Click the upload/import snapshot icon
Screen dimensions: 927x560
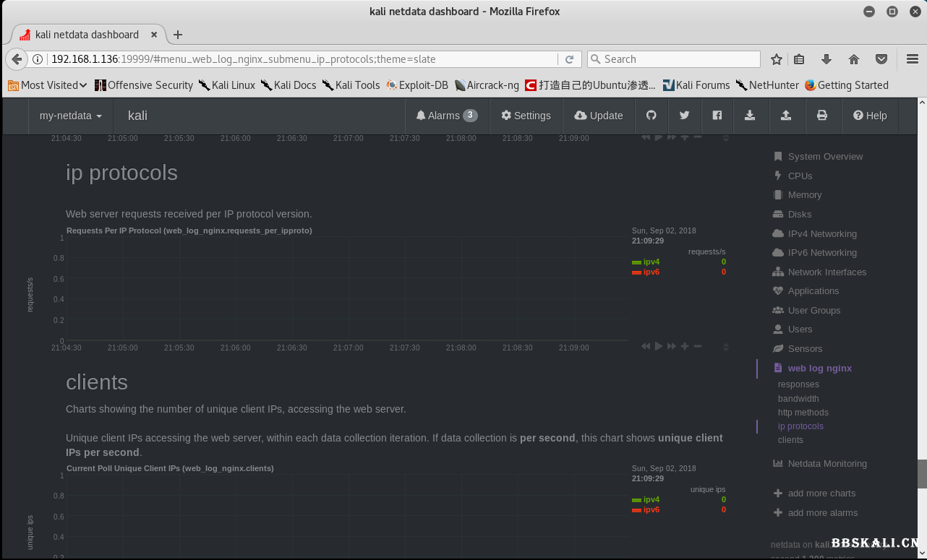click(x=786, y=116)
